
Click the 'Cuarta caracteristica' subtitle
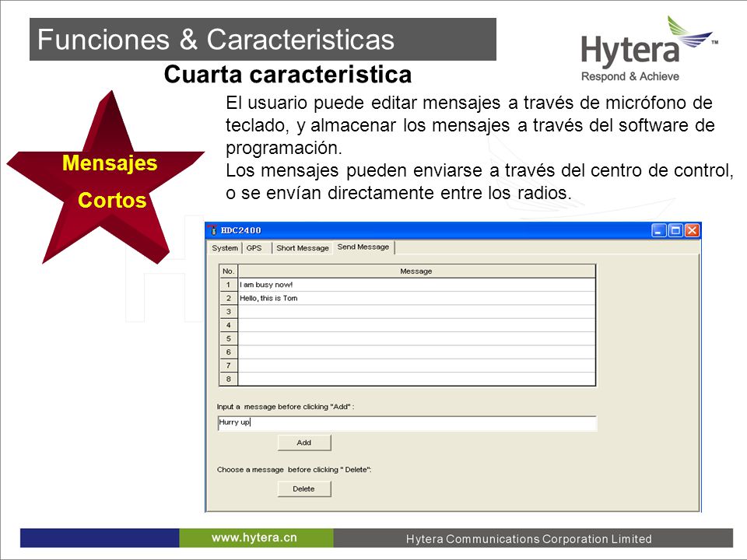[x=288, y=75]
